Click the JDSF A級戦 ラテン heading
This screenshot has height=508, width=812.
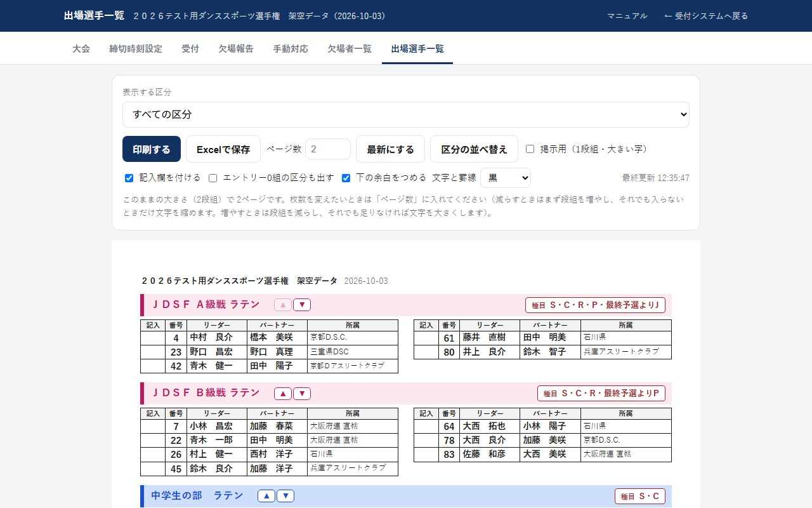(206, 305)
